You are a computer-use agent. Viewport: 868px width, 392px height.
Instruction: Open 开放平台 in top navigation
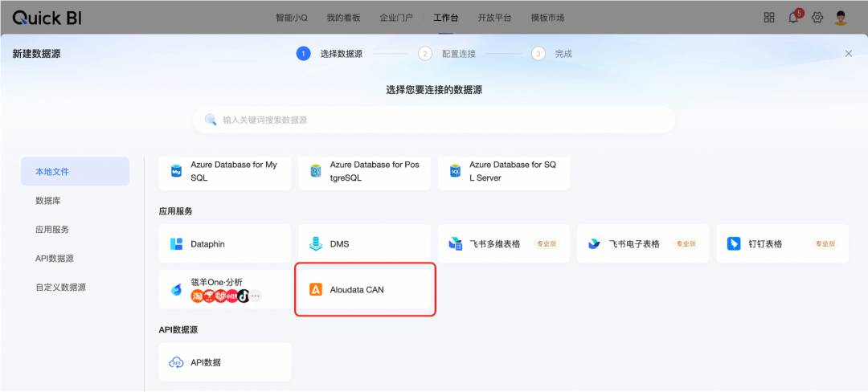tap(495, 18)
